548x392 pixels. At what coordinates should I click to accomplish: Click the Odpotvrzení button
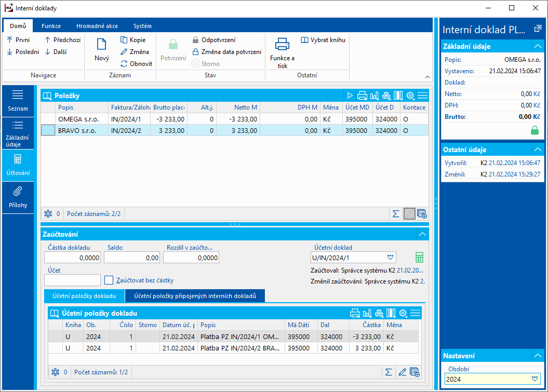[x=214, y=40]
